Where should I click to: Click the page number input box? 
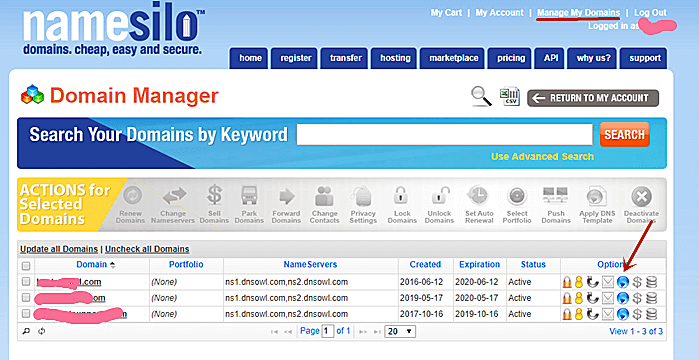(x=328, y=331)
